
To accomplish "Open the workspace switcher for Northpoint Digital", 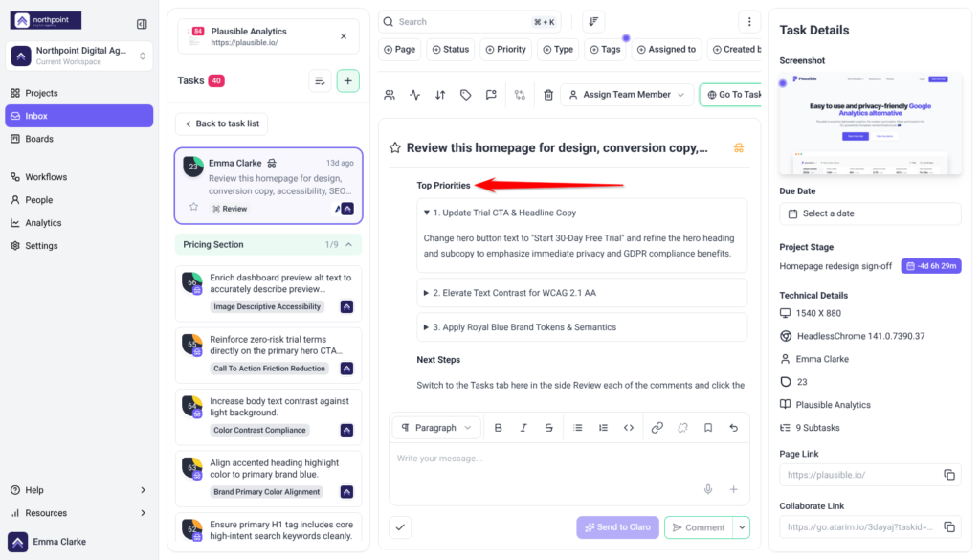I will 78,56.
